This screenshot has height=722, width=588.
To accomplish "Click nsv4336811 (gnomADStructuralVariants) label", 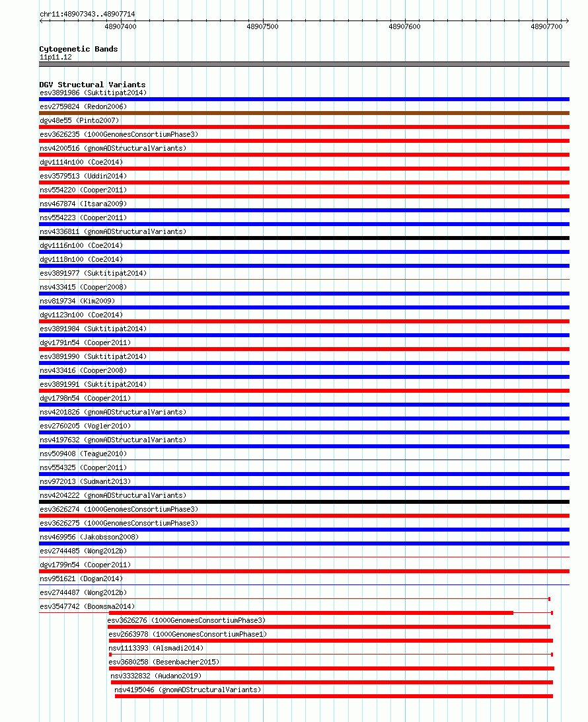I will (x=113, y=231).
